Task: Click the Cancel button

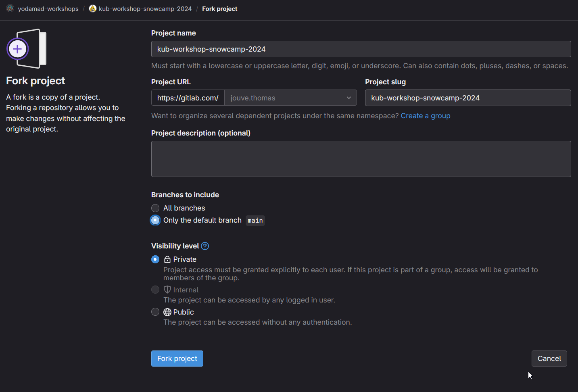Action: pos(549,359)
